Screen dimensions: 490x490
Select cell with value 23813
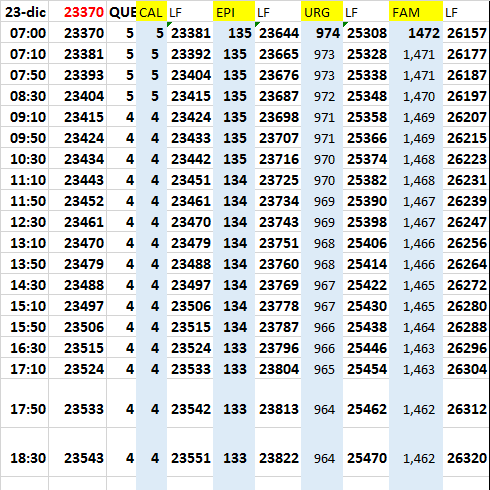(278, 403)
